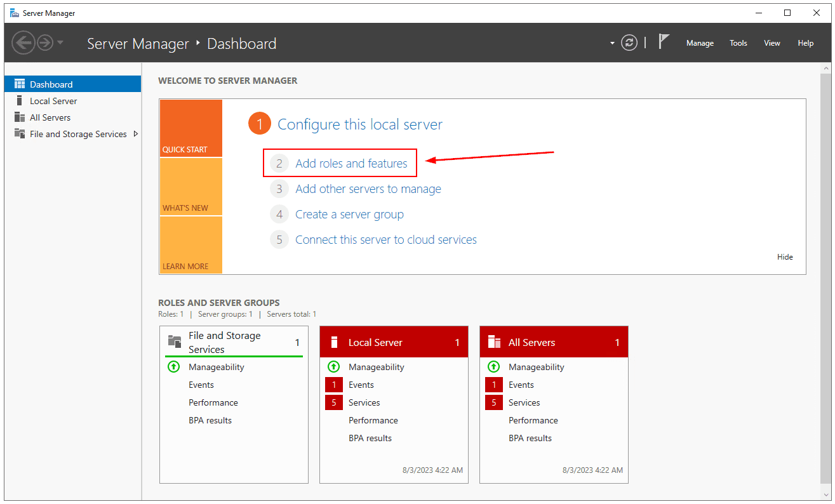The width and height of the screenshot is (835, 504).
Task: Refresh Server Manager using the refresh icon
Action: 629,43
